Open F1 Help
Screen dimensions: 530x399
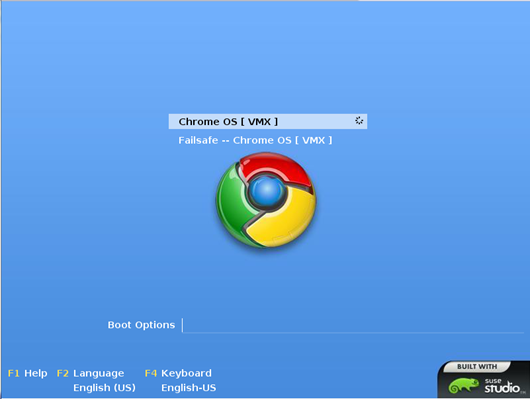(27, 373)
